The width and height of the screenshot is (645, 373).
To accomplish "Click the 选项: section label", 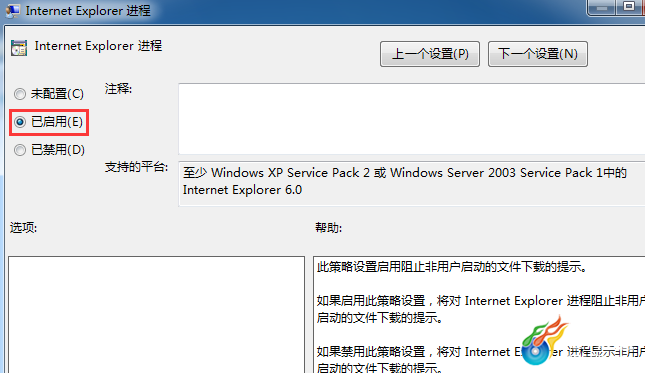I will pyautogui.click(x=23, y=227).
